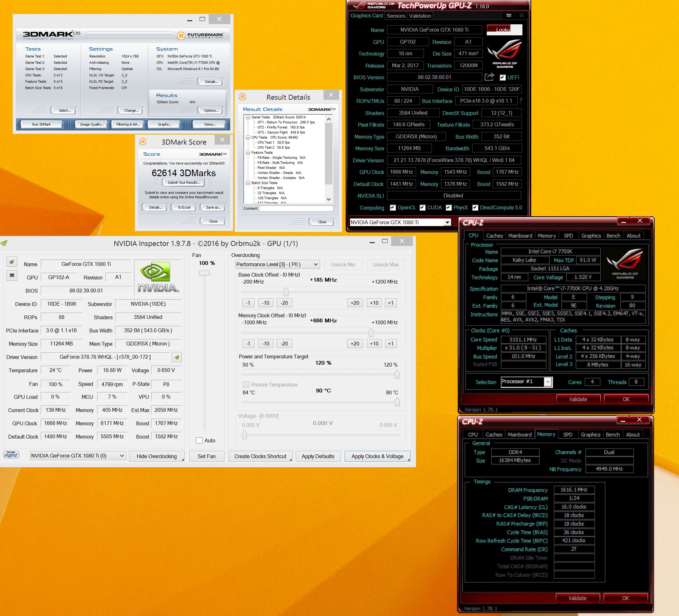Click Image Quality button in 3DMark05

pyautogui.click(x=92, y=124)
